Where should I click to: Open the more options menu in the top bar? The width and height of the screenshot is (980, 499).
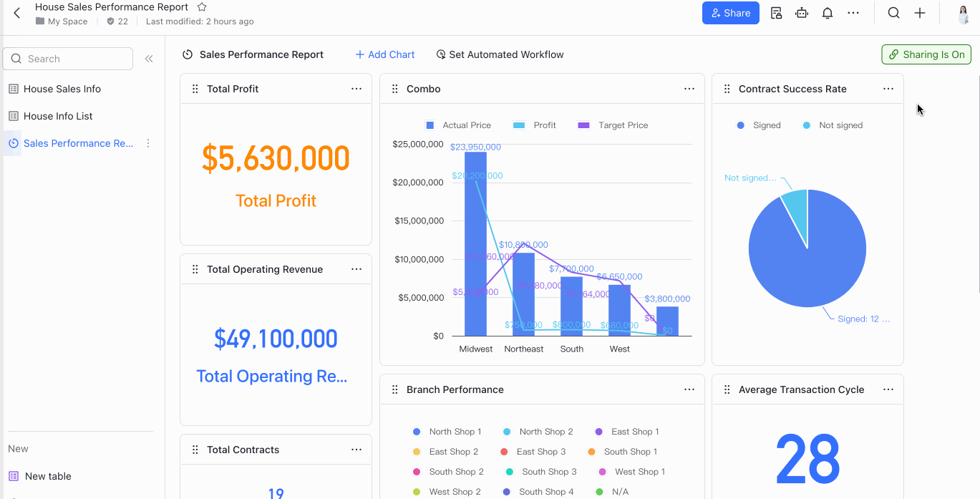[x=853, y=12]
